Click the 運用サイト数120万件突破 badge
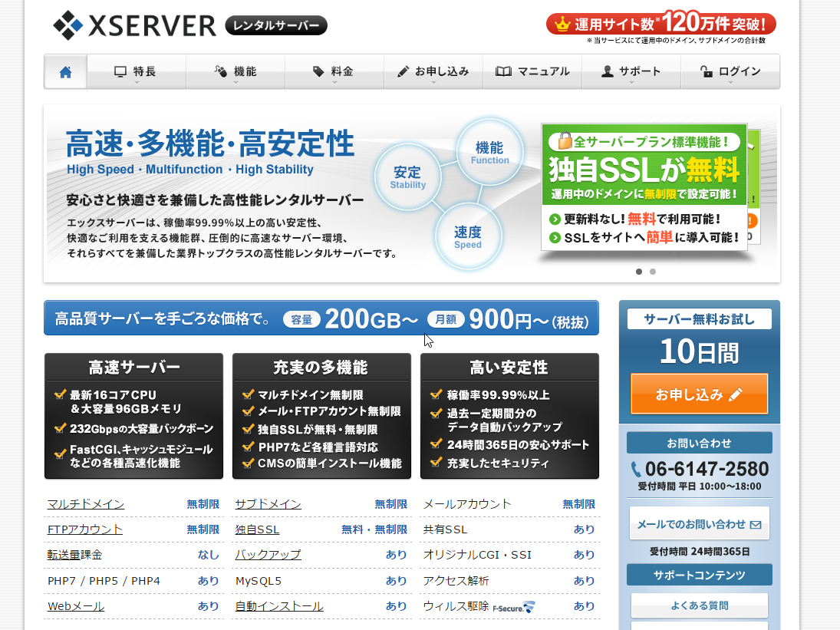This screenshot has width=840, height=630. point(661,25)
